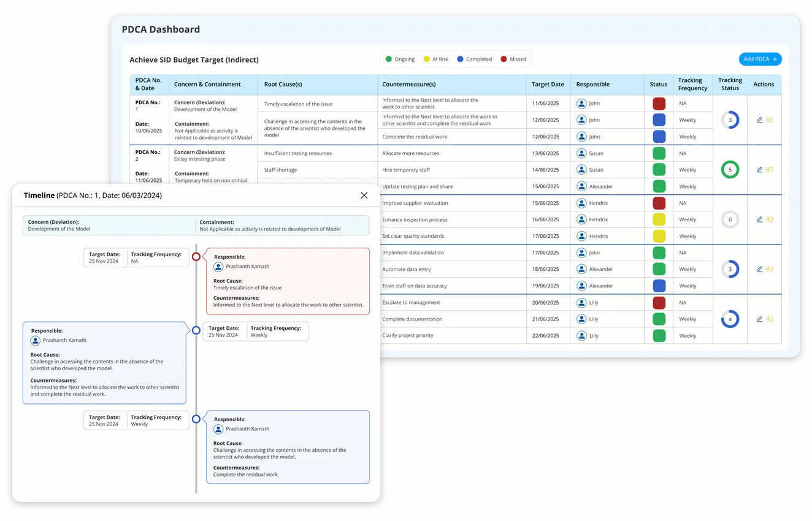
Task: Open timeline icon for the Lilly group
Action: tap(770, 319)
